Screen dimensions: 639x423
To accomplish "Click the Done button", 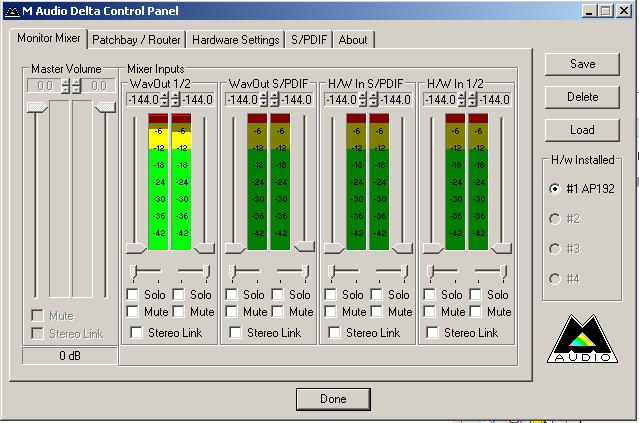I will (333, 399).
